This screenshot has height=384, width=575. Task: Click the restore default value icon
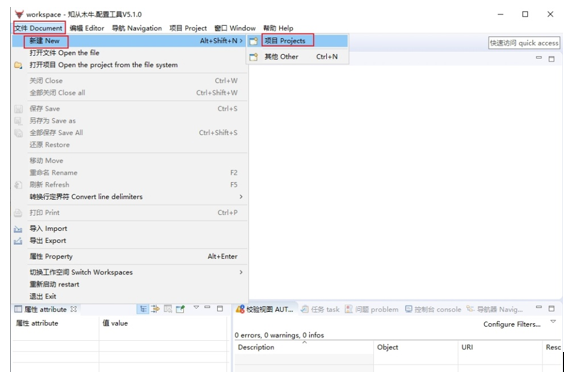pyautogui.click(x=168, y=309)
